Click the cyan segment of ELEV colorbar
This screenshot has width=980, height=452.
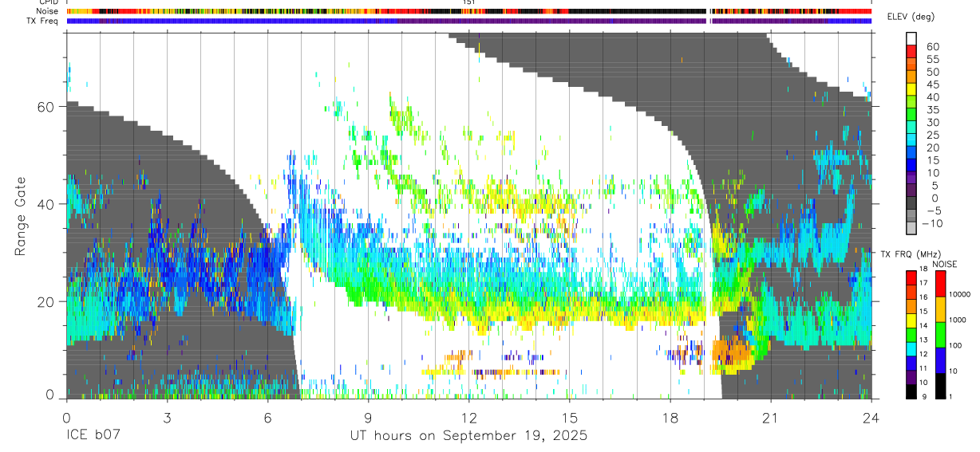coord(911,140)
